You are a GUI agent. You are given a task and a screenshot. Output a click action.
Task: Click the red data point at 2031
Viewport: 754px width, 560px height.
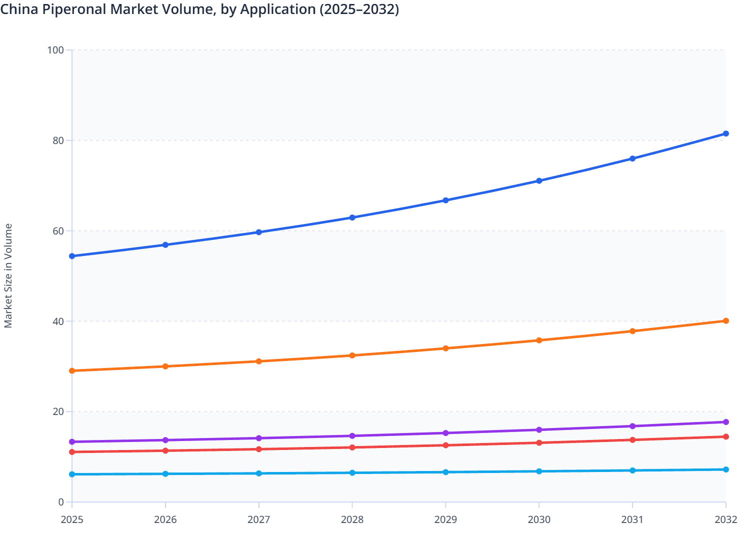pos(632,440)
